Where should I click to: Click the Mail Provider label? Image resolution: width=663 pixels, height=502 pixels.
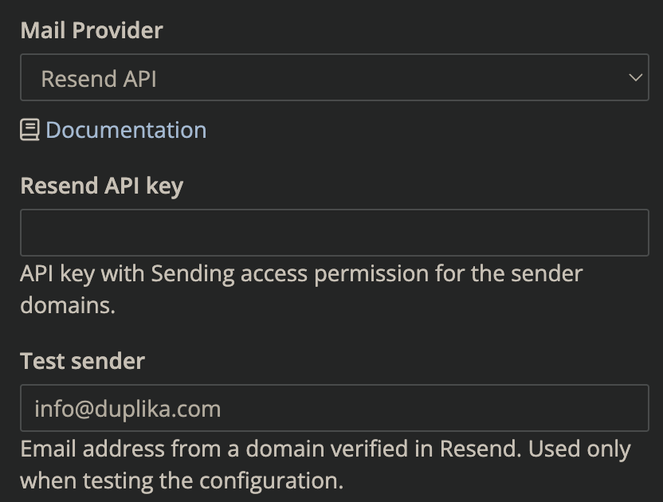92,30
